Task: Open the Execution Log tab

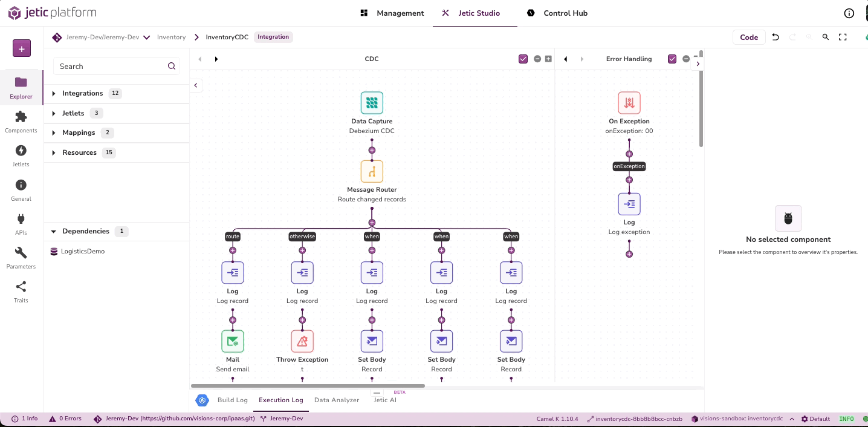Action: tap(281, 400)
